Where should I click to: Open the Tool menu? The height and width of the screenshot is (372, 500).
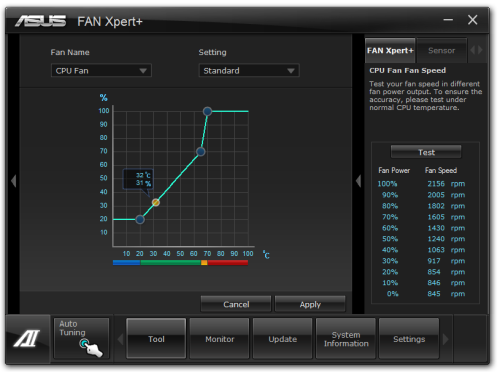156,339
